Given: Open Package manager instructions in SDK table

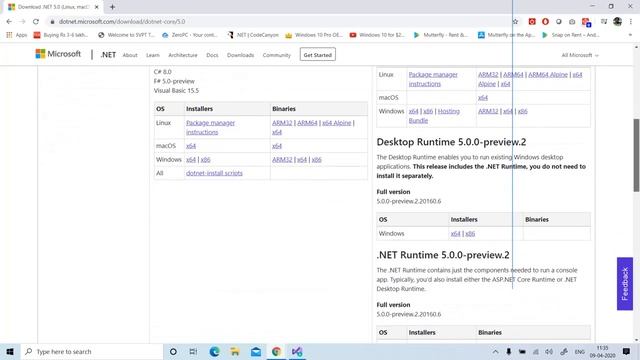Looking at the screenshot, I should coord(210,127).
